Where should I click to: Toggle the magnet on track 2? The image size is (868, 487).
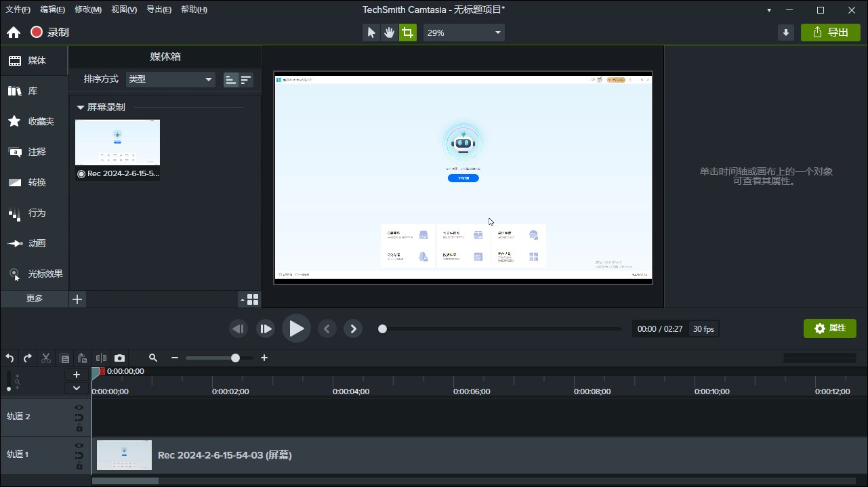[79, 418]
